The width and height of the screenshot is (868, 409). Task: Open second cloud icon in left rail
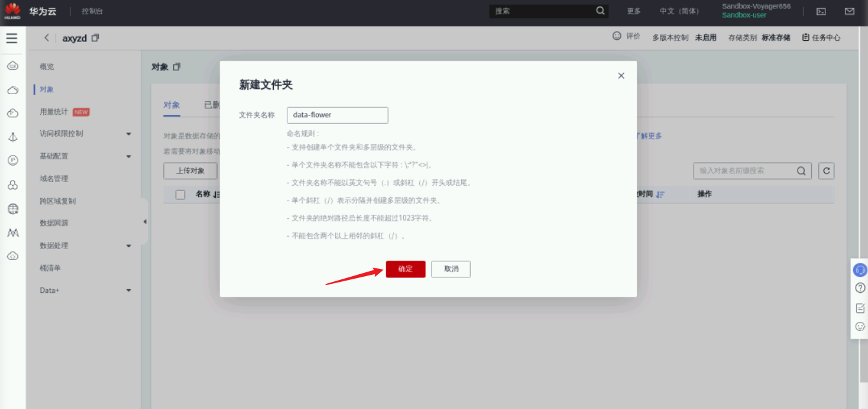coord(12,90)
